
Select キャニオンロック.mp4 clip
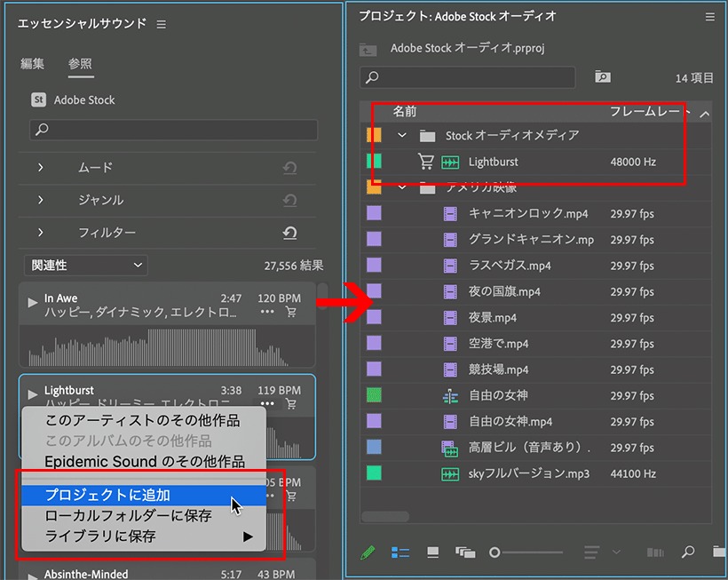click(x=528, y=213)
